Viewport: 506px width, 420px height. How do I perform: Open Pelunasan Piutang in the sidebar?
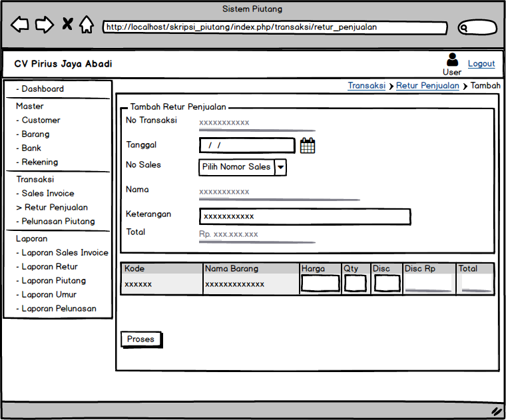[x=55, y=221]
